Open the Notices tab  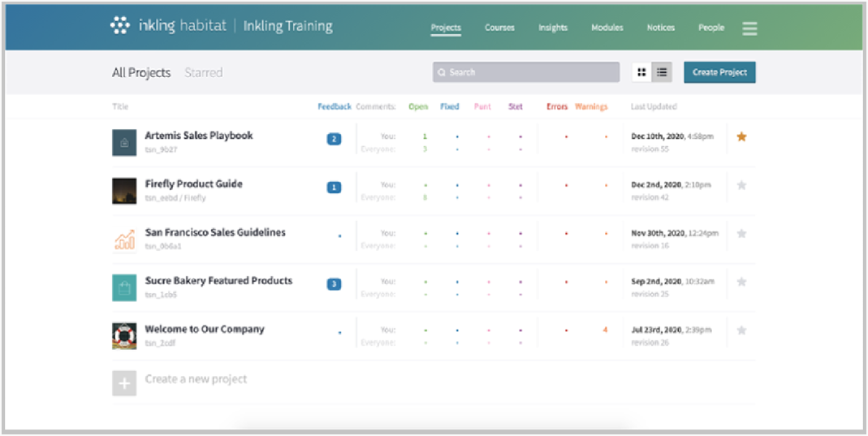(x=661, y=28)
